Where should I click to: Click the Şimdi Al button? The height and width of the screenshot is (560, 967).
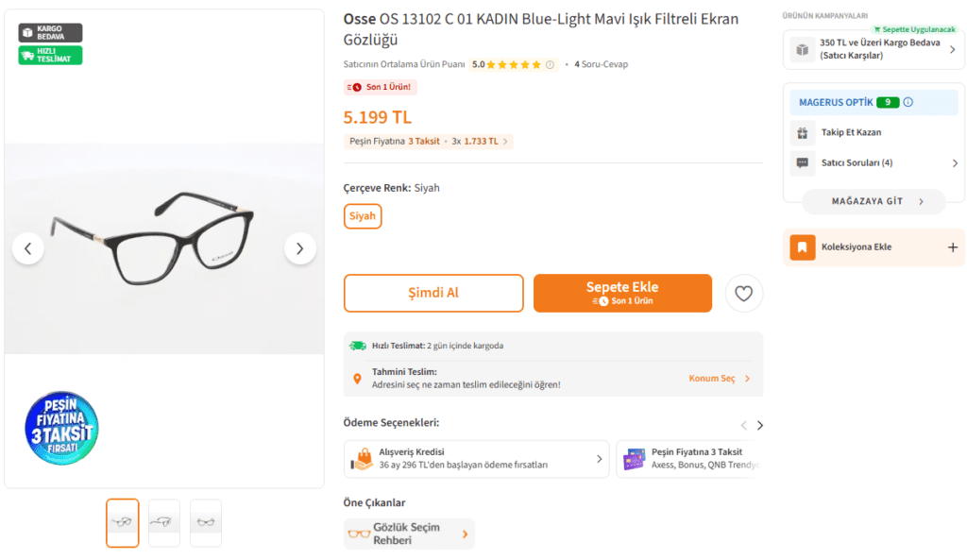coord(433,293)
